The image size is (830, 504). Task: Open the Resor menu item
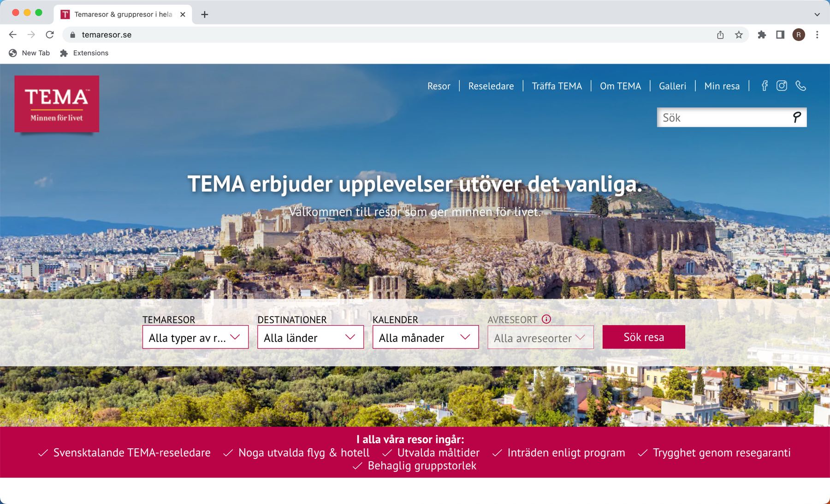[439, 86]
